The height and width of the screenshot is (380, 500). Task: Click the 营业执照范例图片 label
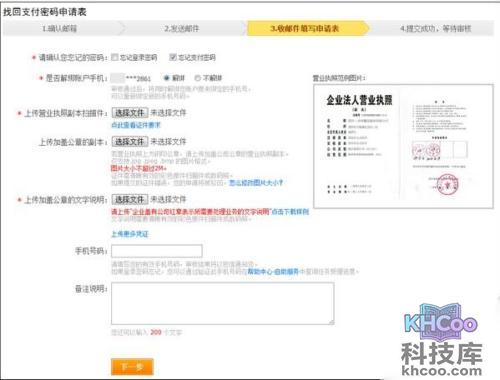tap(339, 78)
